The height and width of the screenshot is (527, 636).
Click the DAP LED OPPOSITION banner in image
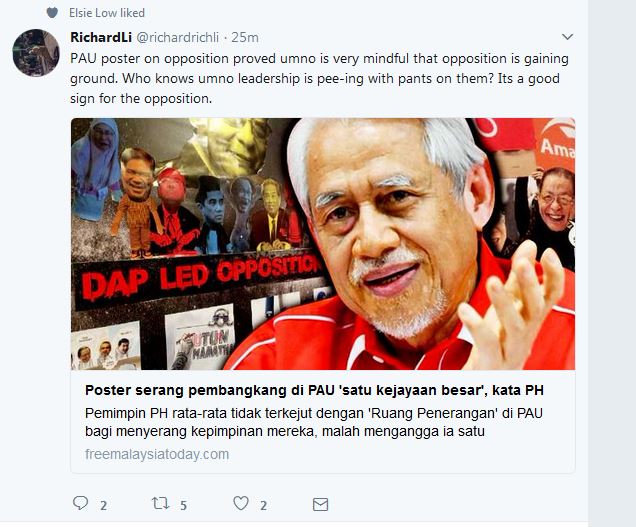pos(199,277)
